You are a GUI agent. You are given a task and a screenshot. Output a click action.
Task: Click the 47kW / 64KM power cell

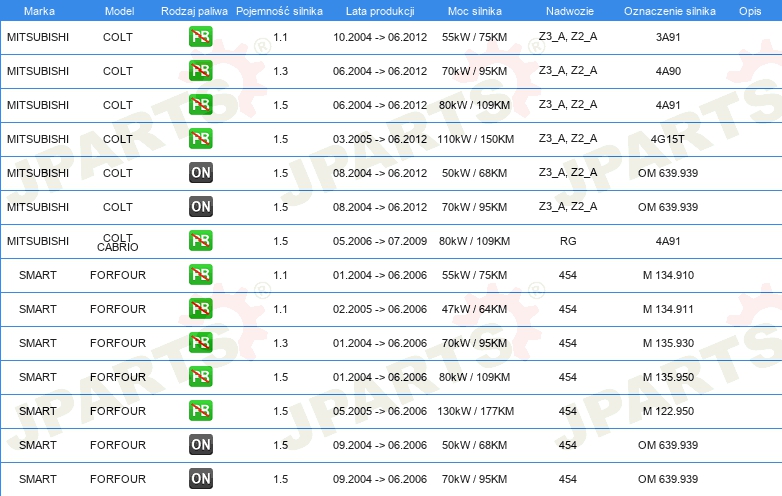coord(474,309)
